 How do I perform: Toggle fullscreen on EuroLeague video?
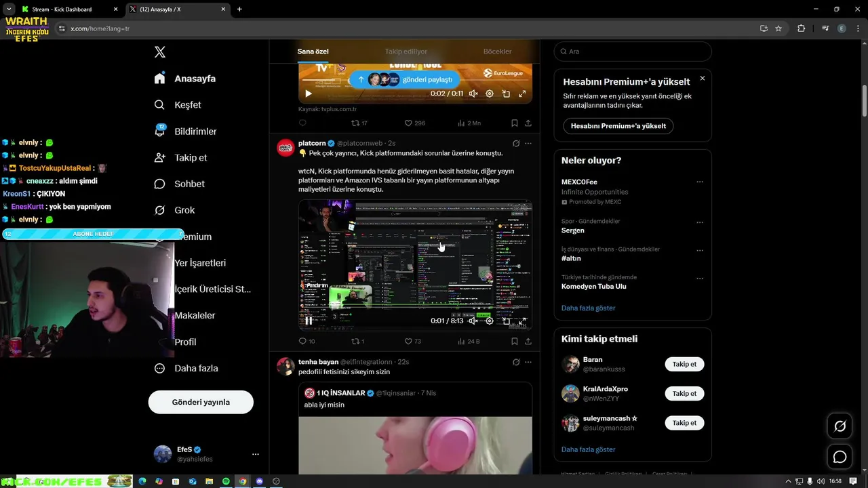pyautogui.click(x=522, y=94)
